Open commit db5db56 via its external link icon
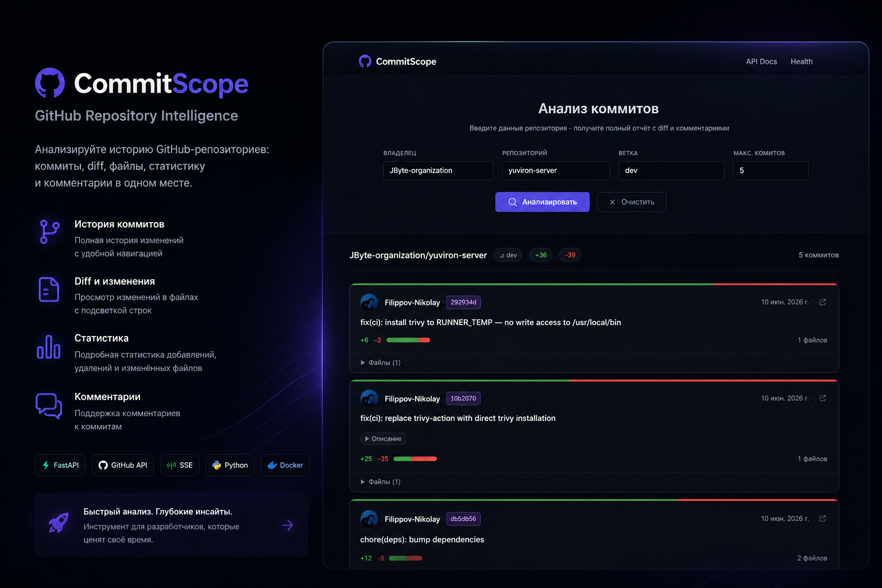Image resolution: width=882 pixels, height=588 pixels. tap(823, 519)
